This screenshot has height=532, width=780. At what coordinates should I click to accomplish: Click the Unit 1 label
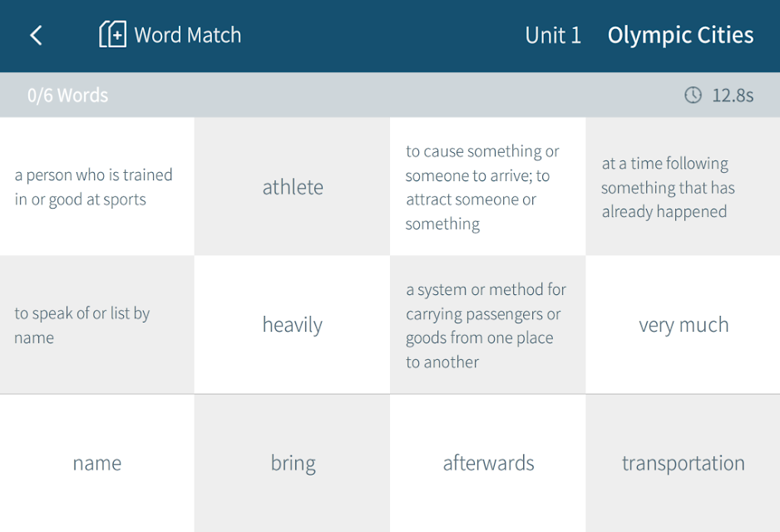pyautogui.click(x=553, y=35)
